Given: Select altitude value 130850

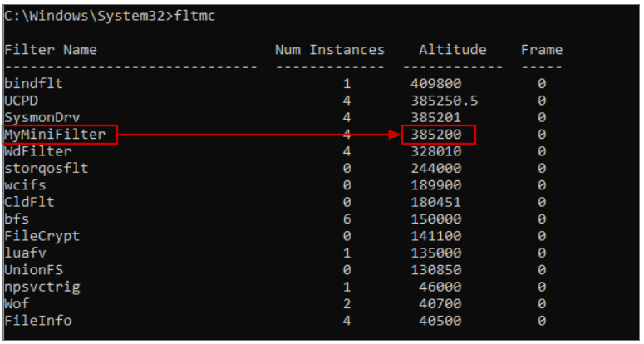Looking at the screenshot, I should [436, 270].
